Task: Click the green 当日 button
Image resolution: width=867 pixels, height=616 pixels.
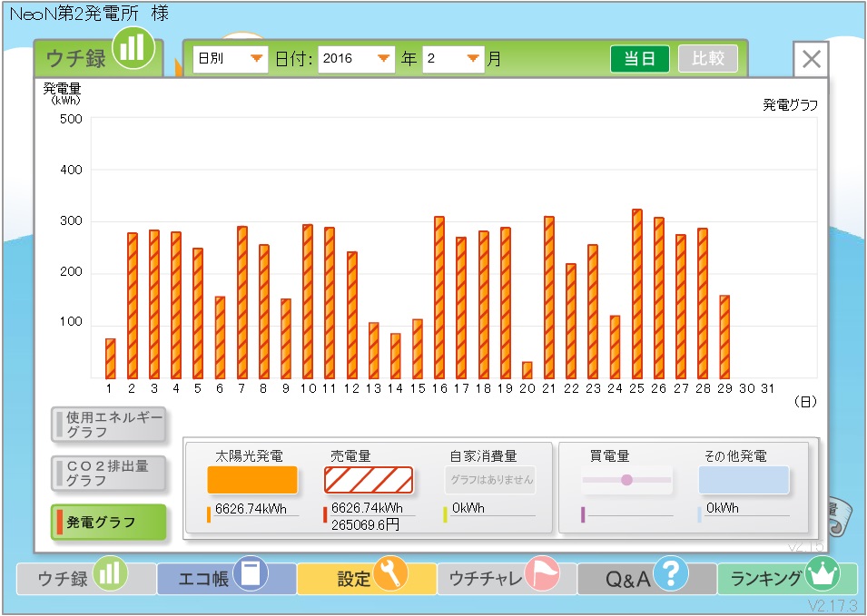Action: [640, 59]
